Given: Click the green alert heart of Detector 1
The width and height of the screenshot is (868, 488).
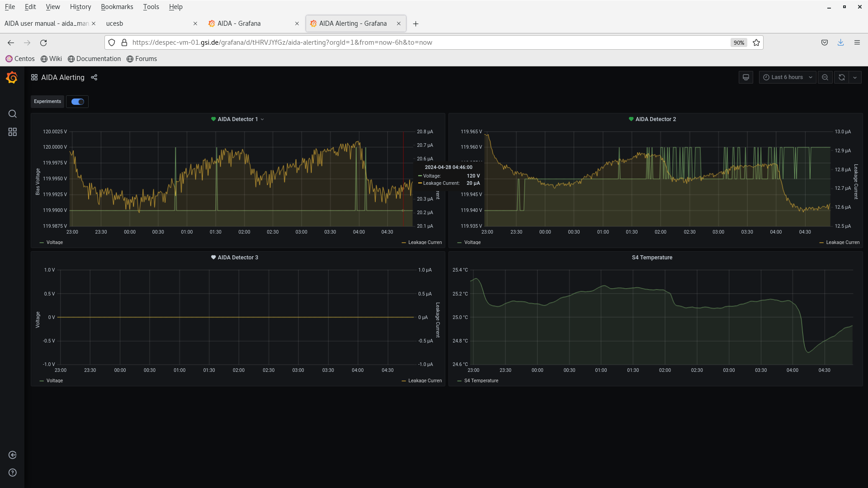Looking at the screenshot, I should [213, 119].
